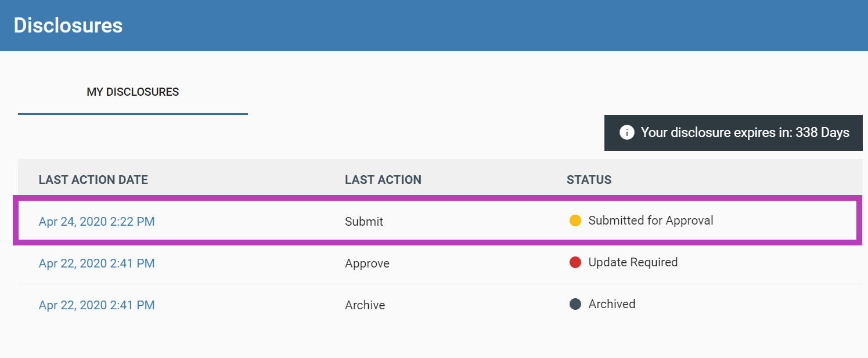This screenshot has height=358, width=868.
Task: Sort by Last Action Date column header
Action: pyautogui.click(x=93, y=180)
